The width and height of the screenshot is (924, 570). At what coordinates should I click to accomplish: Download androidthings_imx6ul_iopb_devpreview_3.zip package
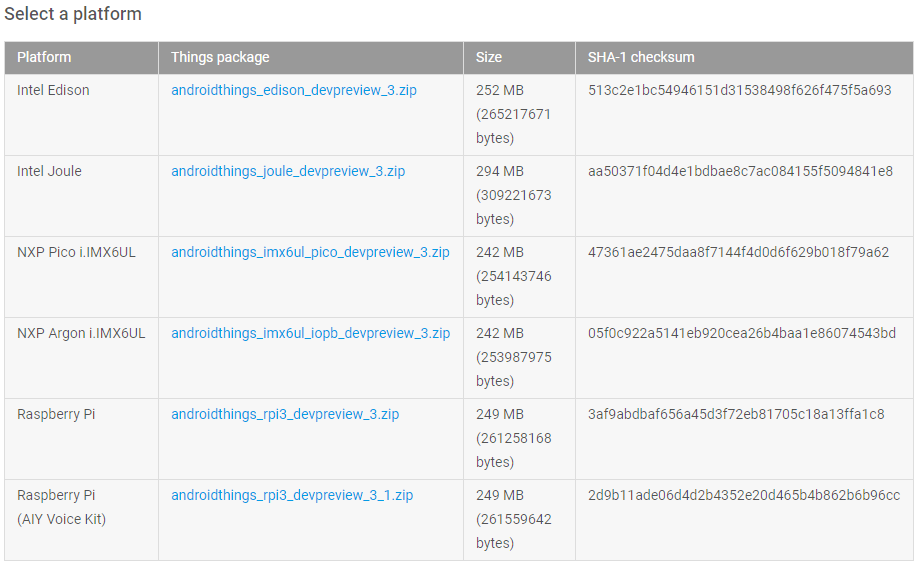(310, 333)
